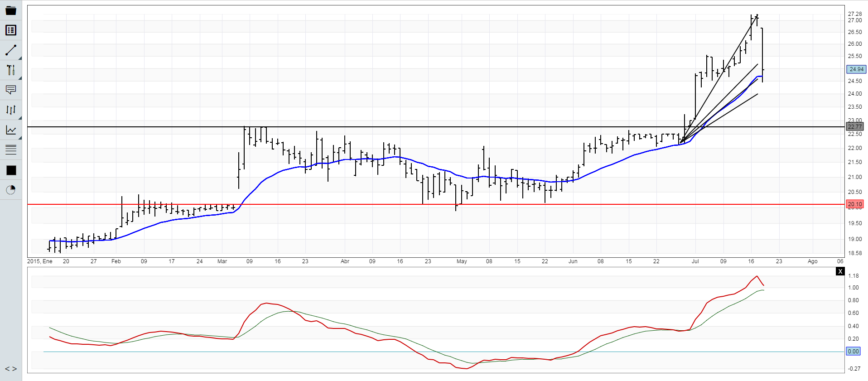
Task: Open the pie chart icon
Action: (11, 190)
